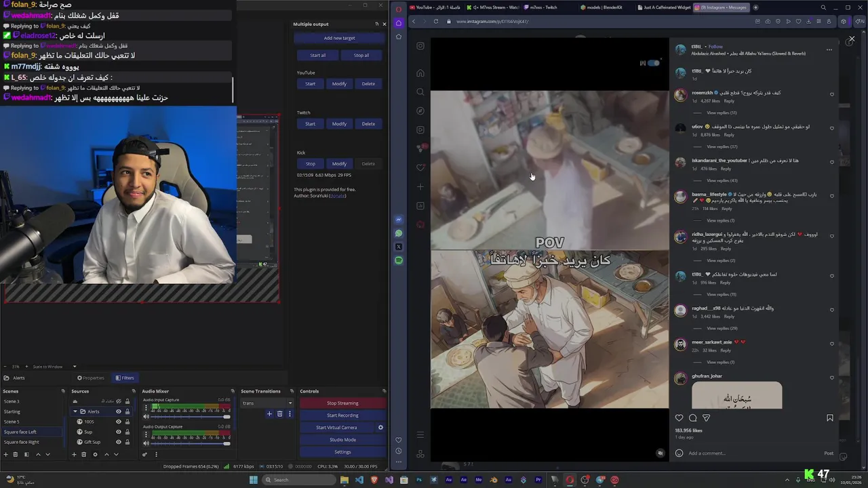View replies (51) under rosemzkh comment
The width and height of the screenshot is (868, 488).
(x=722, y=113)
